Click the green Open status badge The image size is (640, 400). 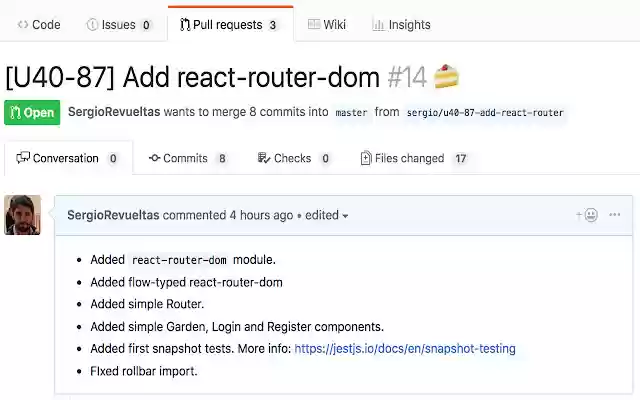(32, 112)
